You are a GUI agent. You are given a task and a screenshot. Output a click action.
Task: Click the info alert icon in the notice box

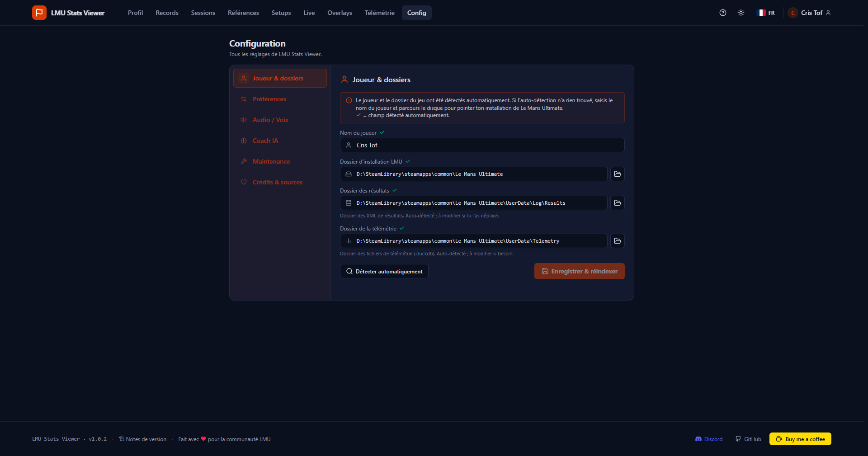tap(349, 100)
